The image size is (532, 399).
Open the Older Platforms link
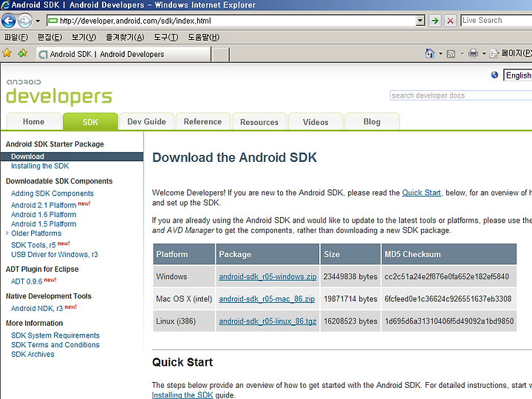[36, 233]
